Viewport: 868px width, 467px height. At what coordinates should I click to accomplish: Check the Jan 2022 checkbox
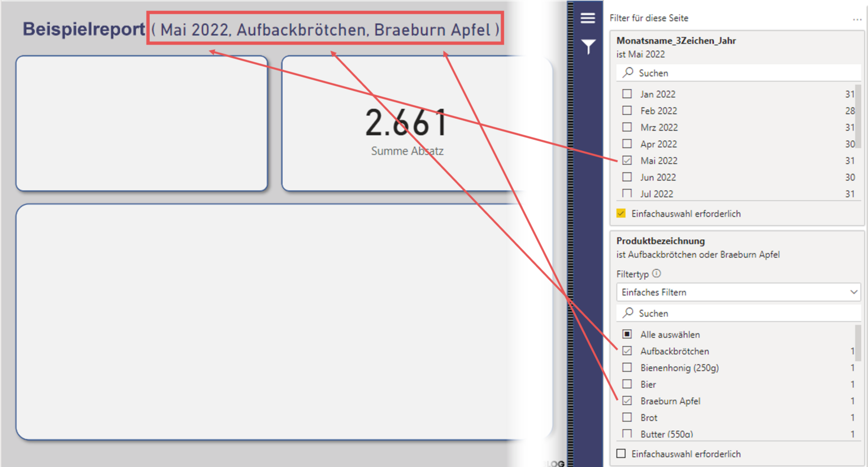click(627, 94)
